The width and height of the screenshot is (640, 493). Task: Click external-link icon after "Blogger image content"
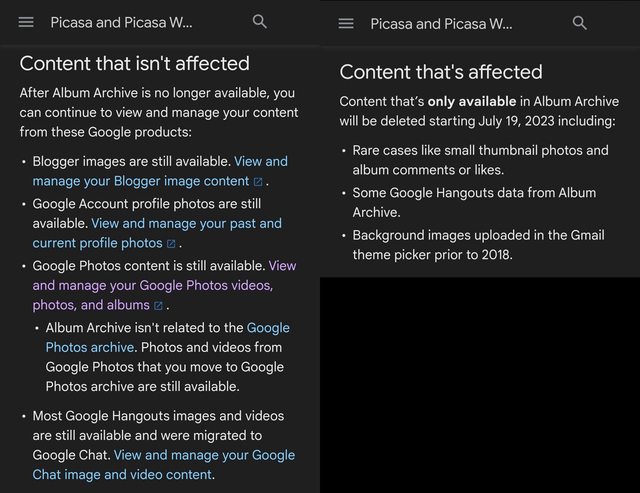[258, 182]
